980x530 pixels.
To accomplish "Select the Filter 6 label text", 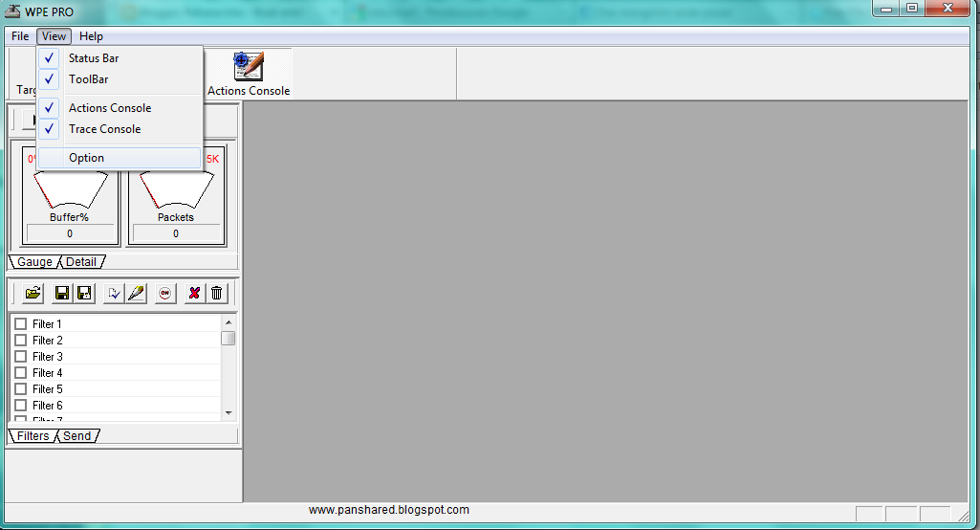I will pos(48,406).
